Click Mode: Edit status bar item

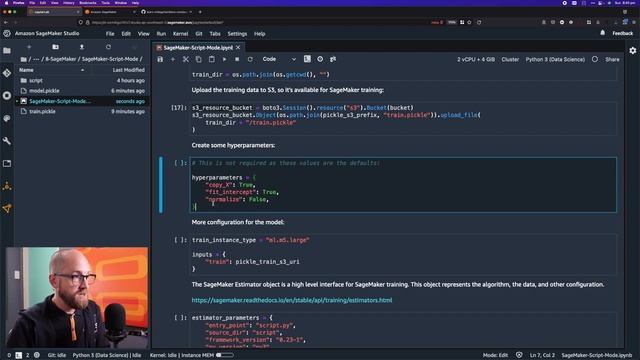(495, 355)
